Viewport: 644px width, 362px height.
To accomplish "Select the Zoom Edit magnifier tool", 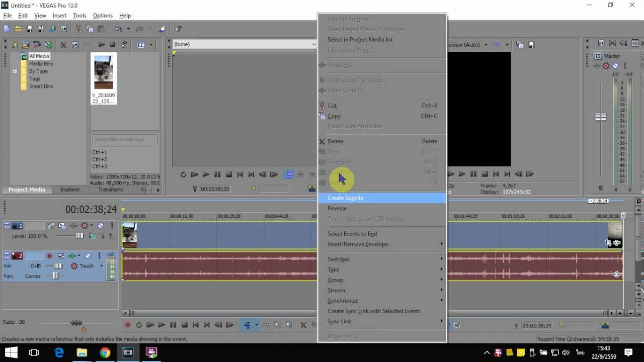I will (x=288, y=325).
